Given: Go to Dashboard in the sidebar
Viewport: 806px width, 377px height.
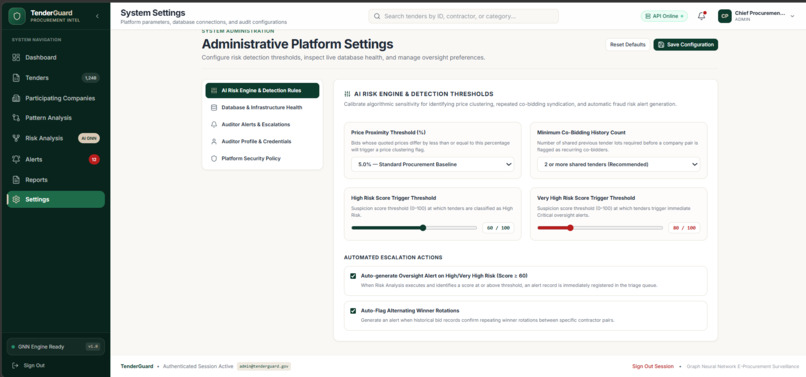Looking at the screenshot, I should pos(56,58).
